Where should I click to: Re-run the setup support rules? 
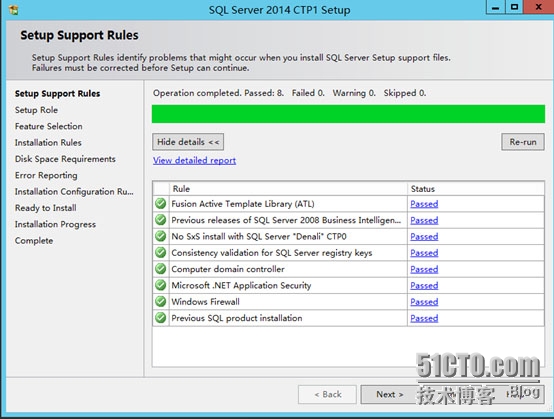(x=523, y=142)
